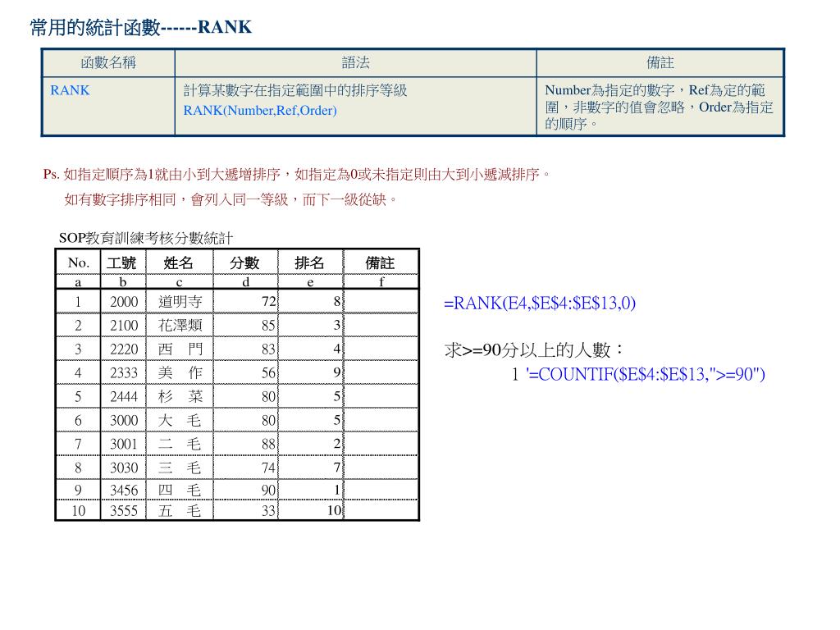Select the name 四 毛
The width and height of the screenshot is (840, 630).
pyautogui.click(x=180, y=491)
